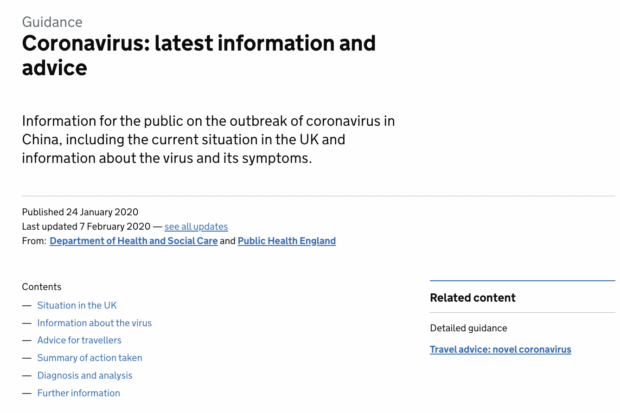Open the 'see all updates' link
The height and width of the screenshot is (413, 620).
pos(196,227)
